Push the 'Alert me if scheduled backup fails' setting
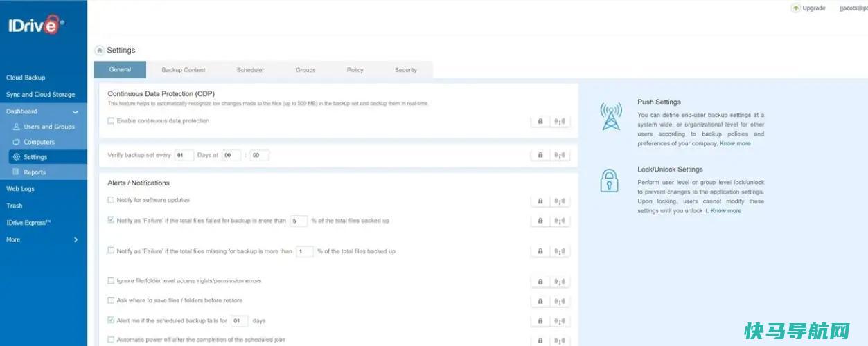This screenshot has width=868, height=346. click(560, 321)
